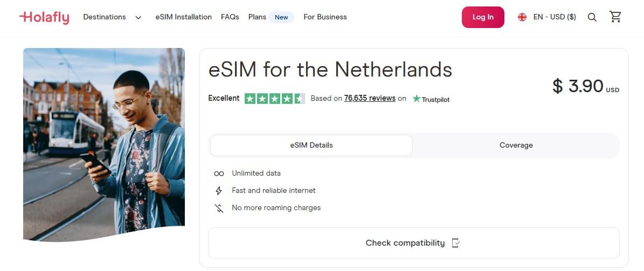Open the EN - USD ($) selector
The width and height of the screenshot is (644, 271).
[x=554, y=17]
